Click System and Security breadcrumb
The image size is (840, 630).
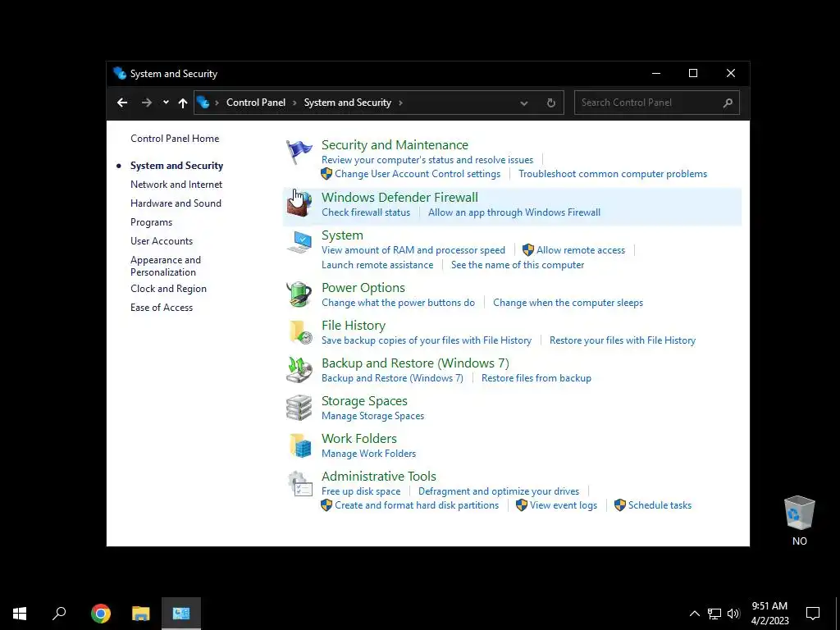(x=348, y=103)
